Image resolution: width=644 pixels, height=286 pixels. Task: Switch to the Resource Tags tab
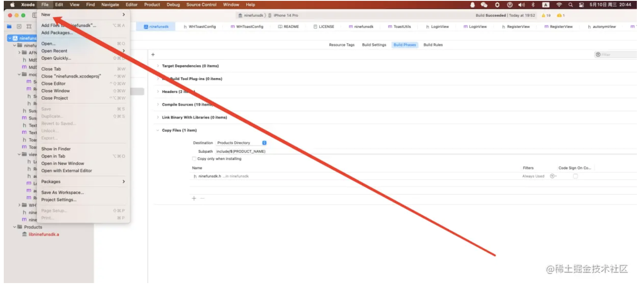(342, 45)
